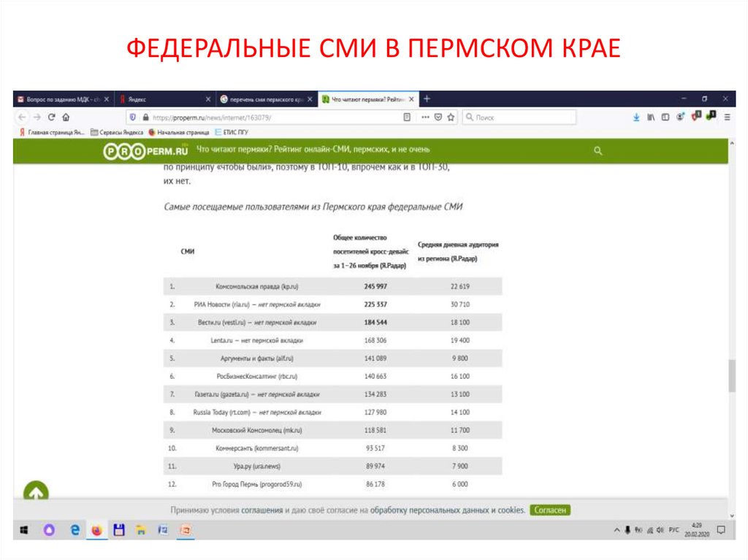Click the page vertical scrollbar thumb
The image size is (748, 560).
pos(732,376)
